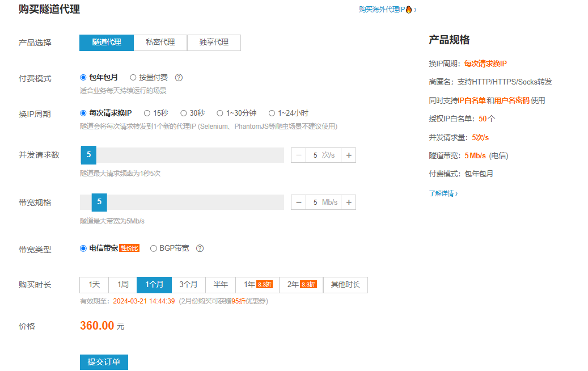
Task: Decrease 并发请求数 with the minus button
Action: pyautogui.click(x=298, y=155)
